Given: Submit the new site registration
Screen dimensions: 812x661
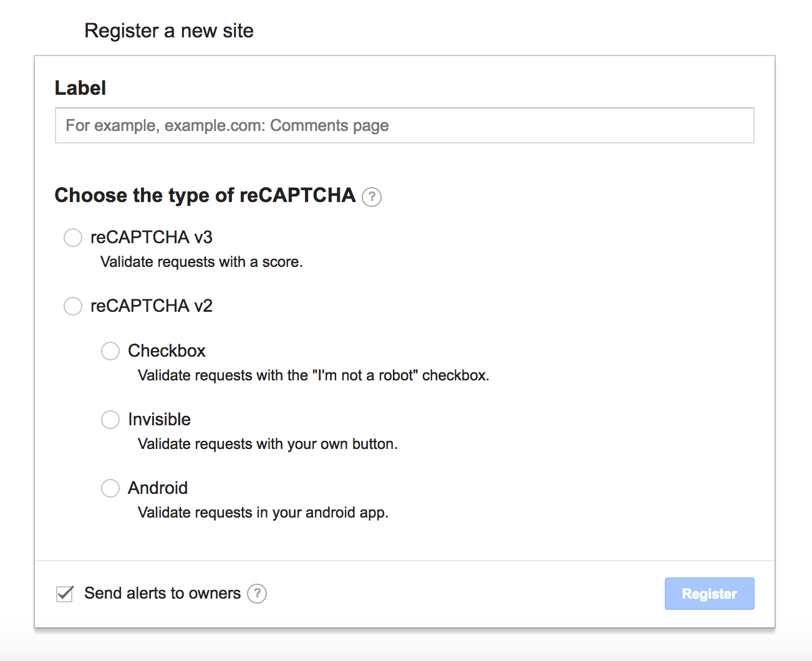Looking at the screenshot, I should tap(709, 594).
